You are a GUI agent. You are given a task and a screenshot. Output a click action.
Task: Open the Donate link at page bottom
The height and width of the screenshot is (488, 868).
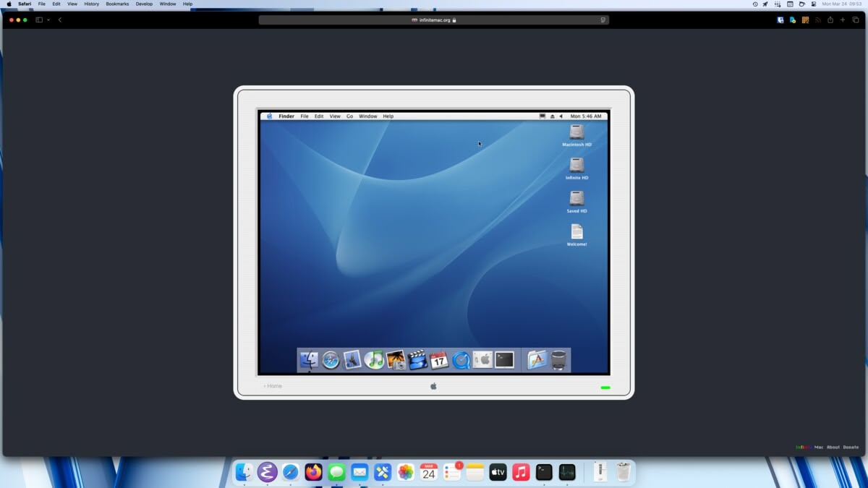click(x=851, y=447)
